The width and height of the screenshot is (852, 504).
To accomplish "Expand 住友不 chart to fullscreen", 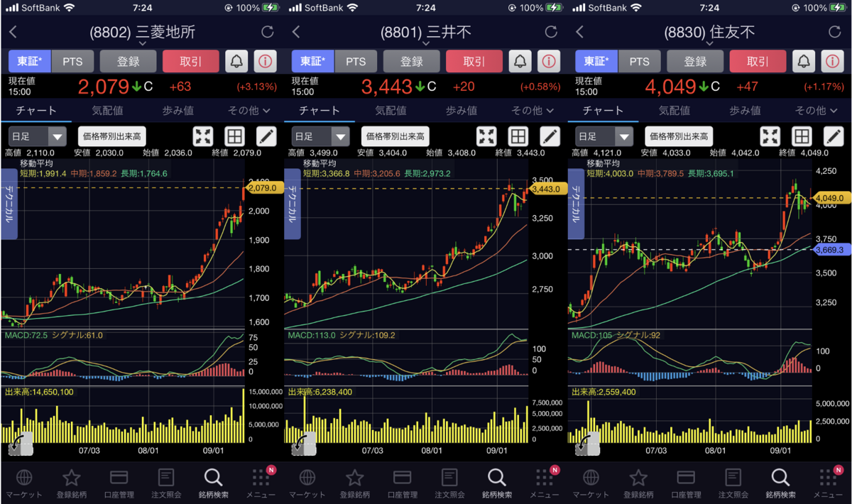I will coord(770,136).
